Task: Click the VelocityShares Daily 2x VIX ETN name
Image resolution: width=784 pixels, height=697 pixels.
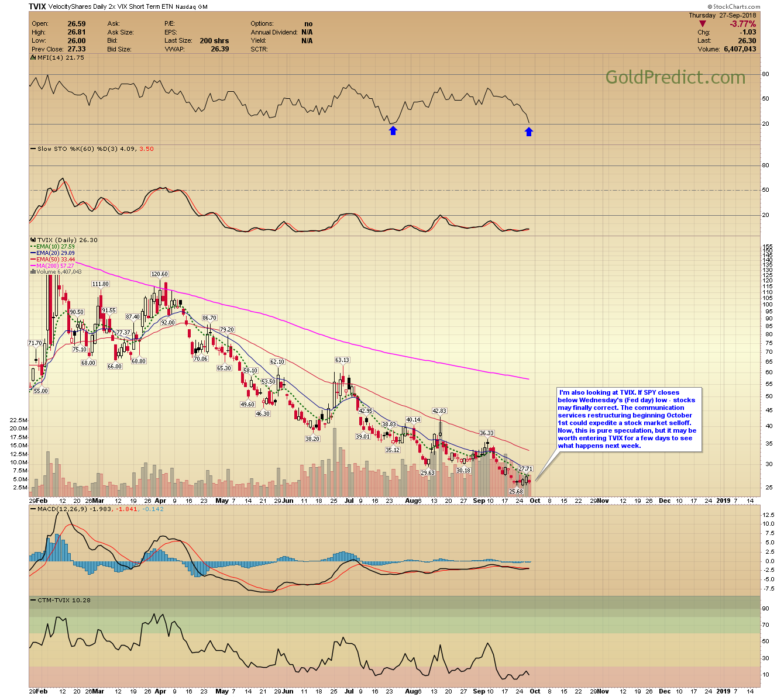Action: click(x=111, y=7)
